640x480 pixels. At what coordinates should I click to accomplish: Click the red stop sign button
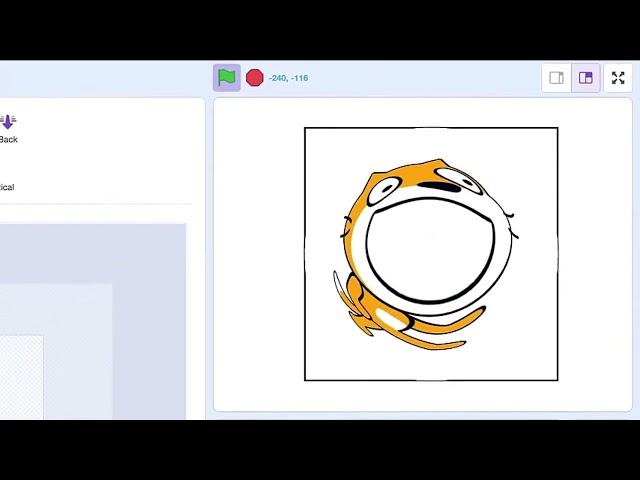click(255, 78)
